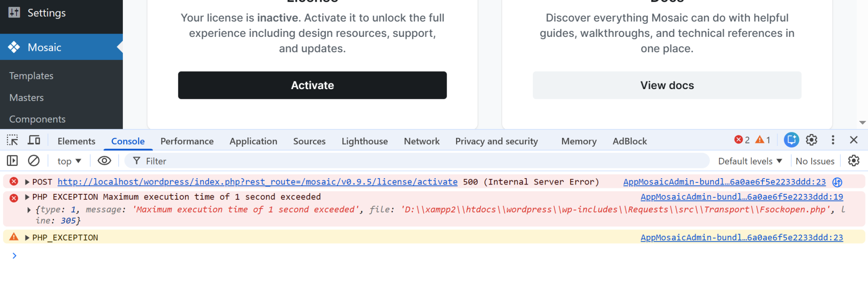Expand the PHP EXCEPTION Maximum execution entry

(x=27, y=197)
